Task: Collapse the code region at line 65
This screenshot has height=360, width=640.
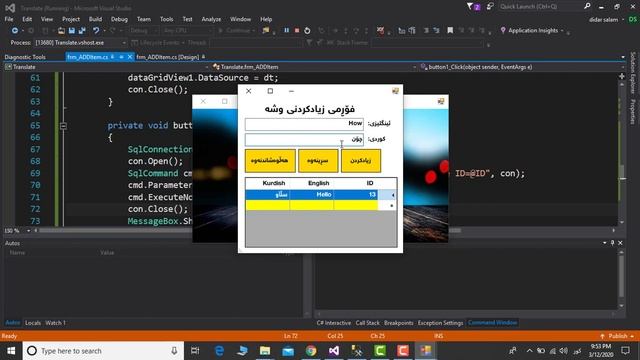Action: pos(63,126)
